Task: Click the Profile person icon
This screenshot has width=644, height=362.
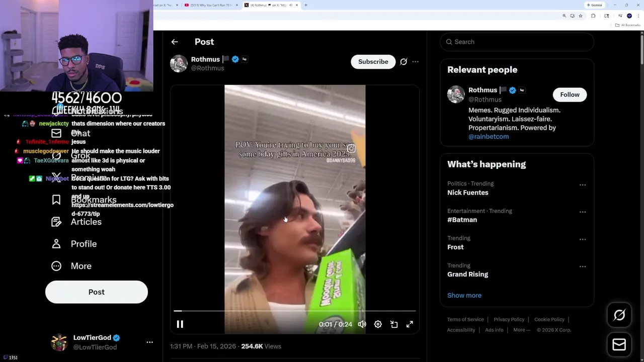Action: point(56,244)
